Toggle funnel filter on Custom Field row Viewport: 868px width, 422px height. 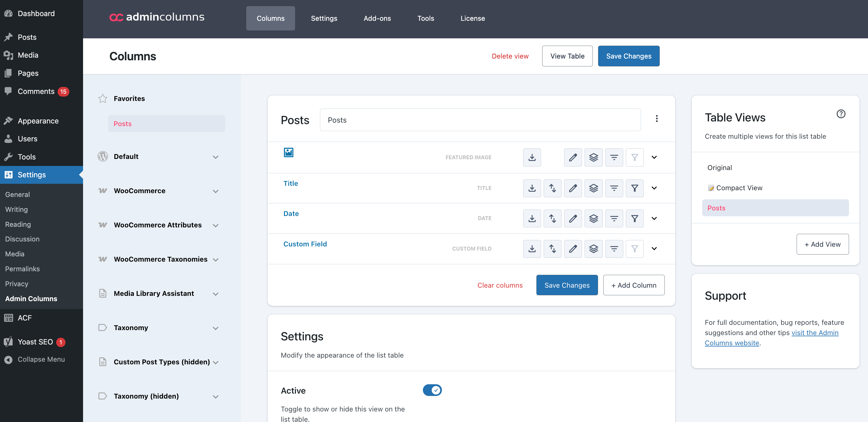(x=635, y=249)
